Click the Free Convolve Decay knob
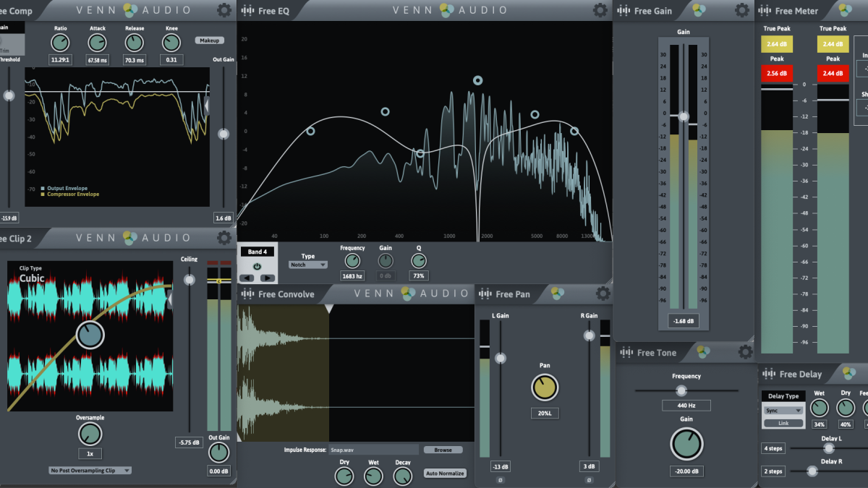Image resolution: width=868 pixels, height=488 pixels. (402, 476)
